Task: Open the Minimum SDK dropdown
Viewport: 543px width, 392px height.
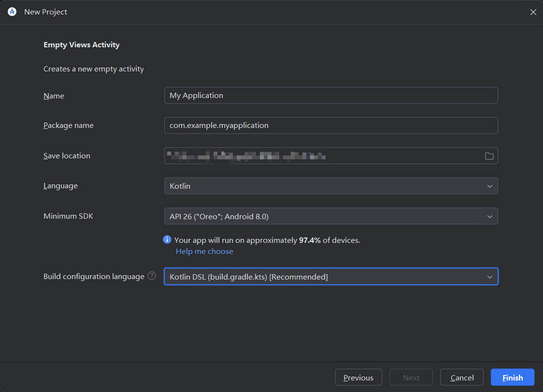Action: coord(331,216)
